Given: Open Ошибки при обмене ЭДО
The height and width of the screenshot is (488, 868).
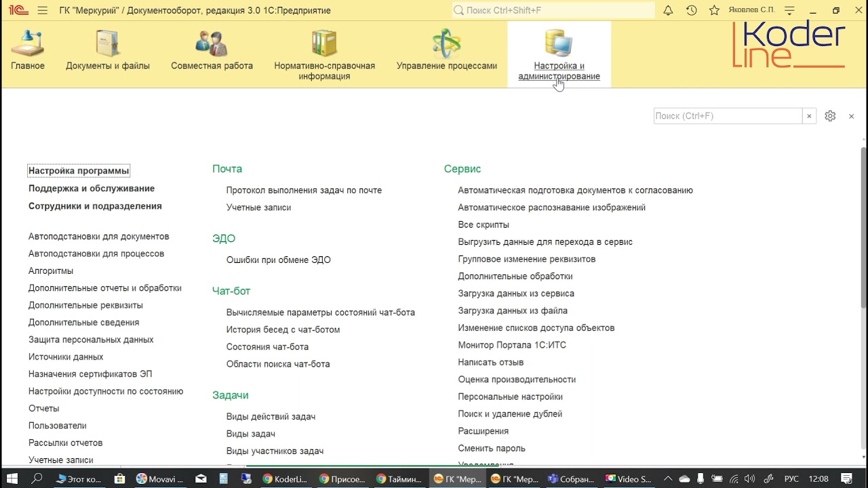Looking at the screenshot, I should [x=279, y=260].
